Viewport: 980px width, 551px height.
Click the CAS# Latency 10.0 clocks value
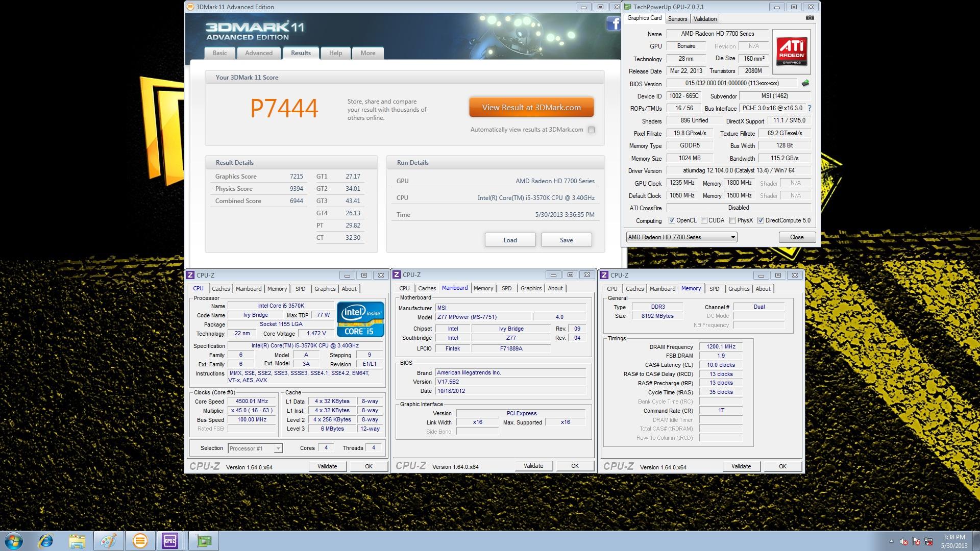tap(721, 365)
